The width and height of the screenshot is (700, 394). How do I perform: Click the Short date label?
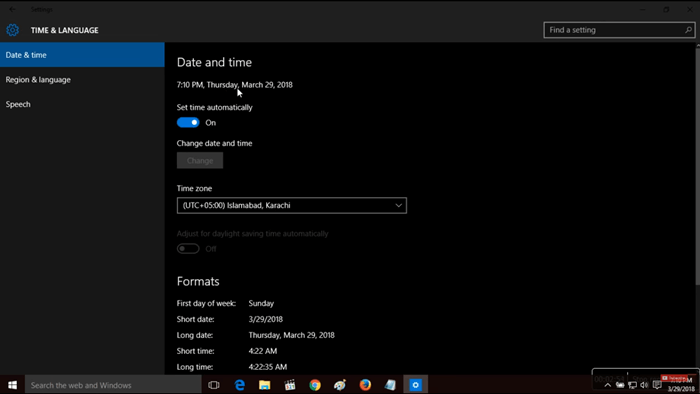(x=196, y=319)
